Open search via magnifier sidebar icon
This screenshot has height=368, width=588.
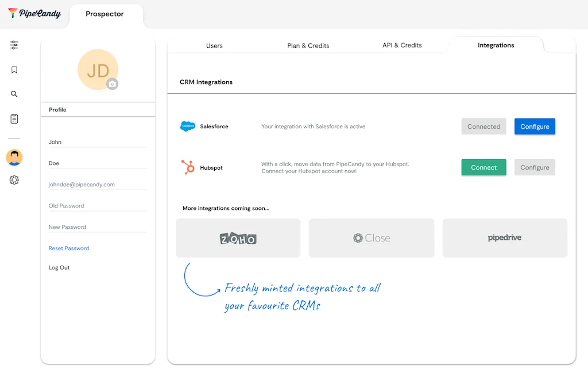click(x=14, y=94)
